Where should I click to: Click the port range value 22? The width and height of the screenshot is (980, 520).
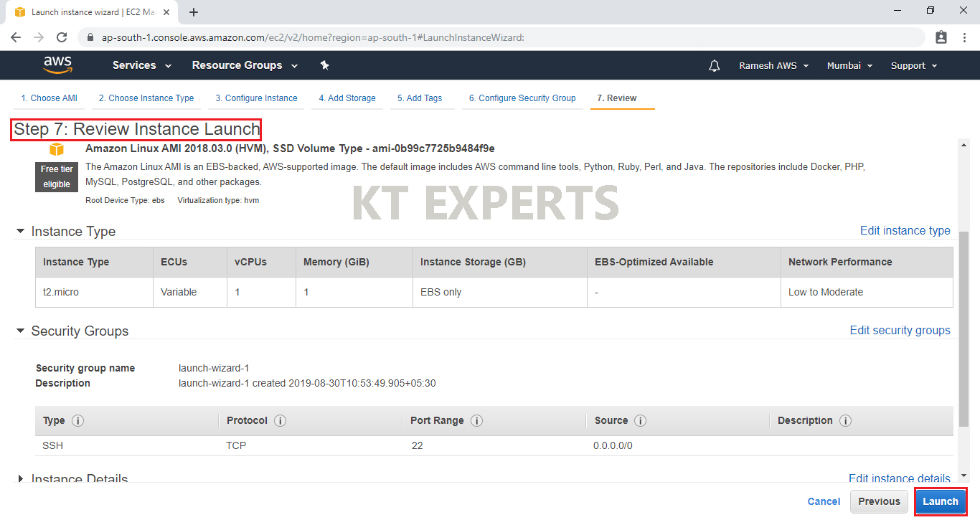point(417,445)
